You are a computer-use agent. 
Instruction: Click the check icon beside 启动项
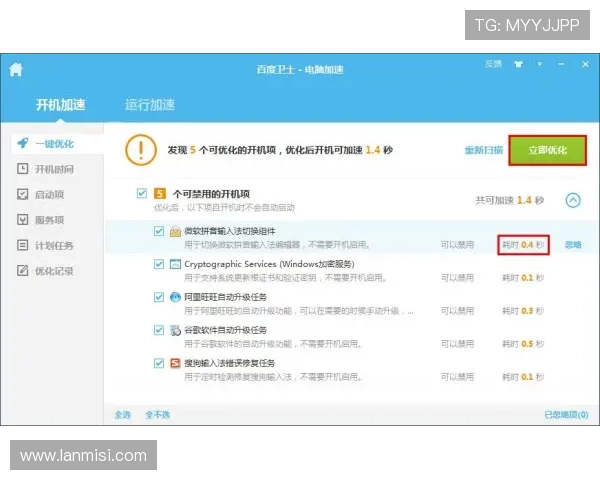click(23, 194)
